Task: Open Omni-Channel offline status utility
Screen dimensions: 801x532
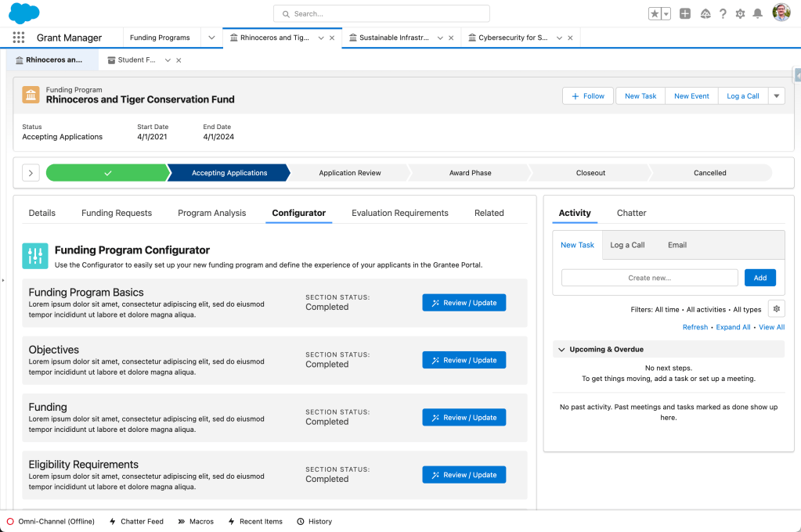Action: [50, 521]
